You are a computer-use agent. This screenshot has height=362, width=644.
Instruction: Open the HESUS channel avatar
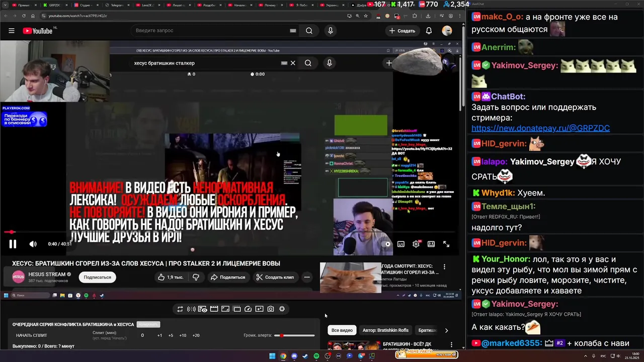(x=19, y=277)
